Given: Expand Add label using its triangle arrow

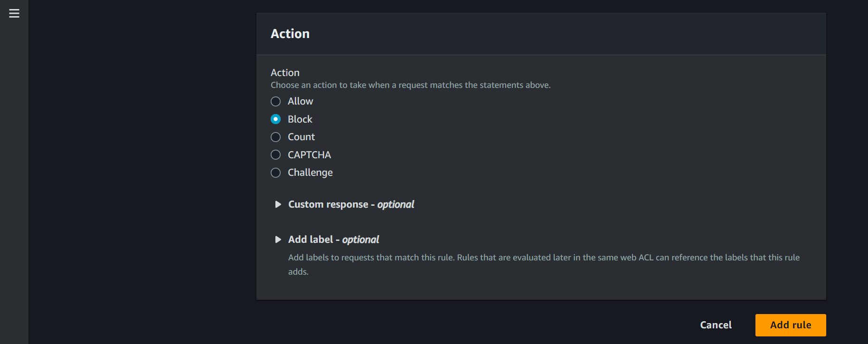Looking at the screenshot, I should point(278,239).
